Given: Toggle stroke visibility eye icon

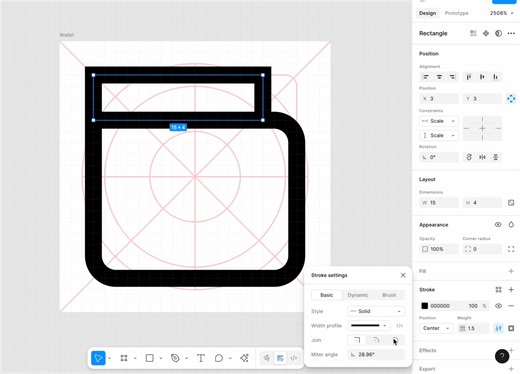Looking at the screenshot, I should click(x=498, y=306).
